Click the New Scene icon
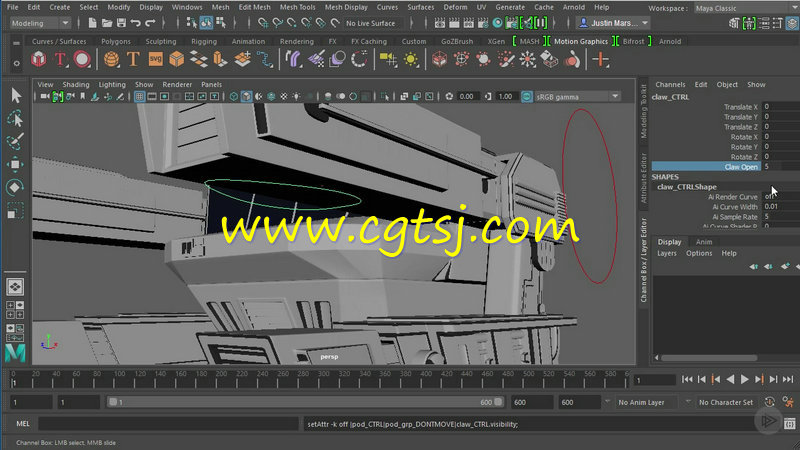The height and width of the screenshot is (450, 800). click(x=92, y=23)
